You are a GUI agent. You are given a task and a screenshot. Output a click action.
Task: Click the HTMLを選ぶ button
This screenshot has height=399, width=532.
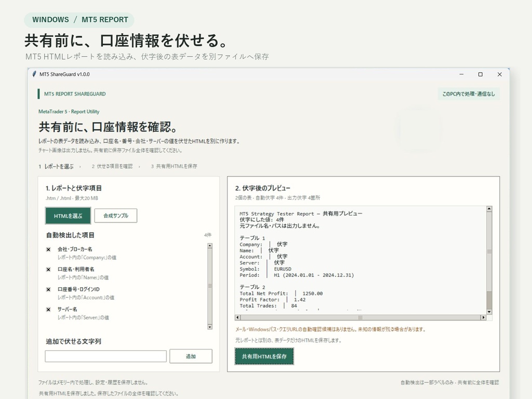point(68,216)
